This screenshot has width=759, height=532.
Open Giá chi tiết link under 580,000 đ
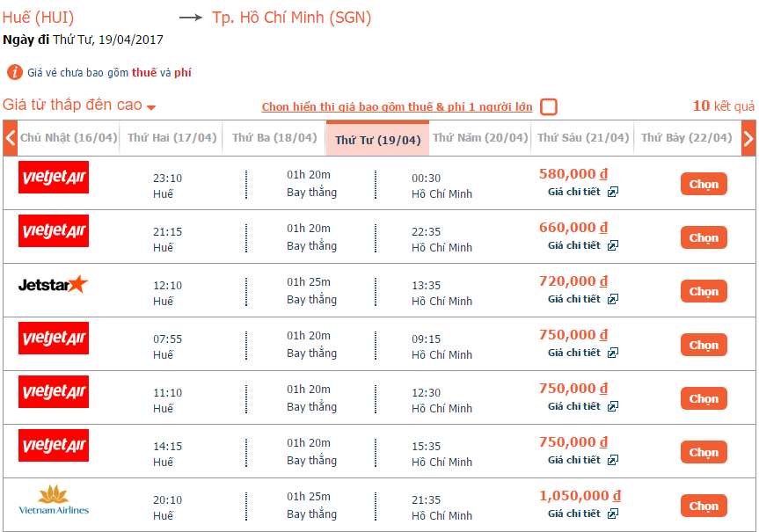pos(574,193)
